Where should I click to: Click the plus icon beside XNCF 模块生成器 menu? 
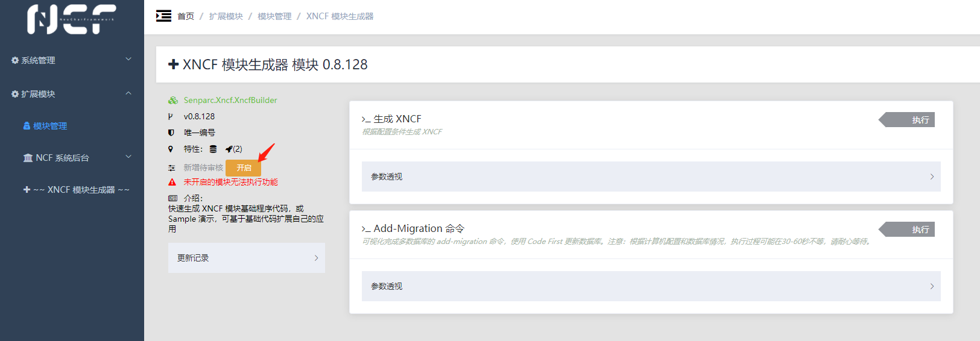tap(27, 190)
